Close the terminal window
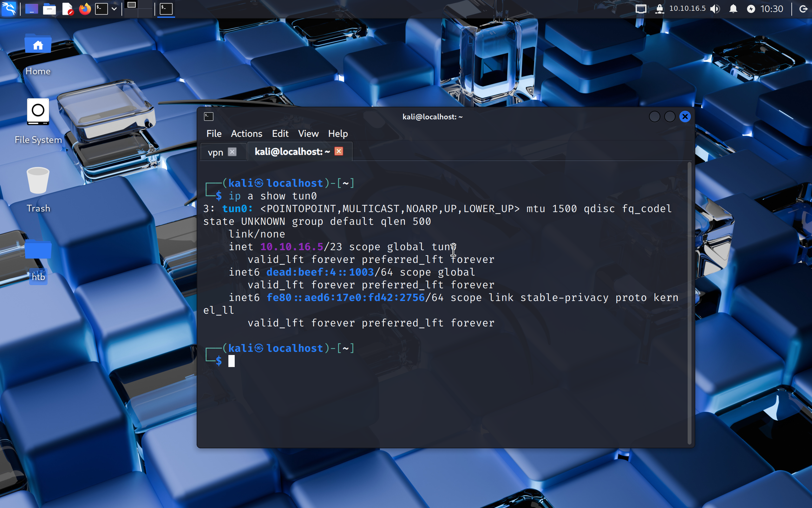812x508 pixels. click(685, 117)
